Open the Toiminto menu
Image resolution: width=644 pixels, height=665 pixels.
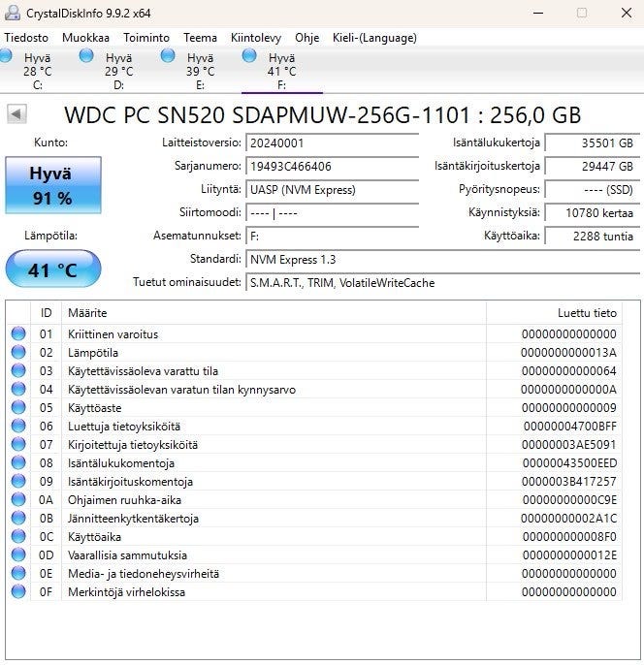tap(146, 38)
